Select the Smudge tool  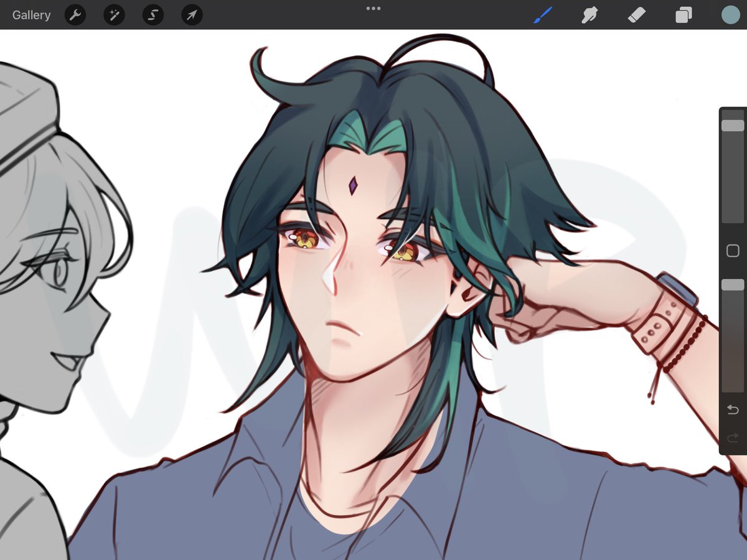590,15
